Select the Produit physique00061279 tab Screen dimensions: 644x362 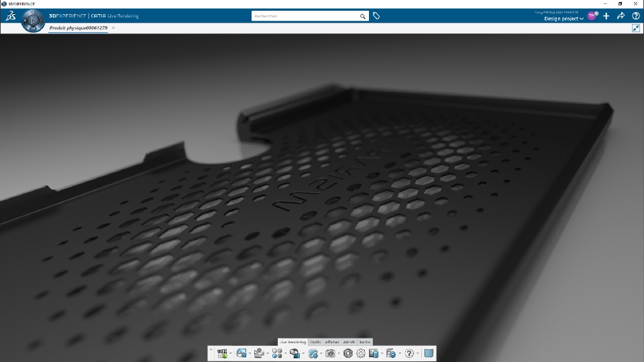coord(78,28)
